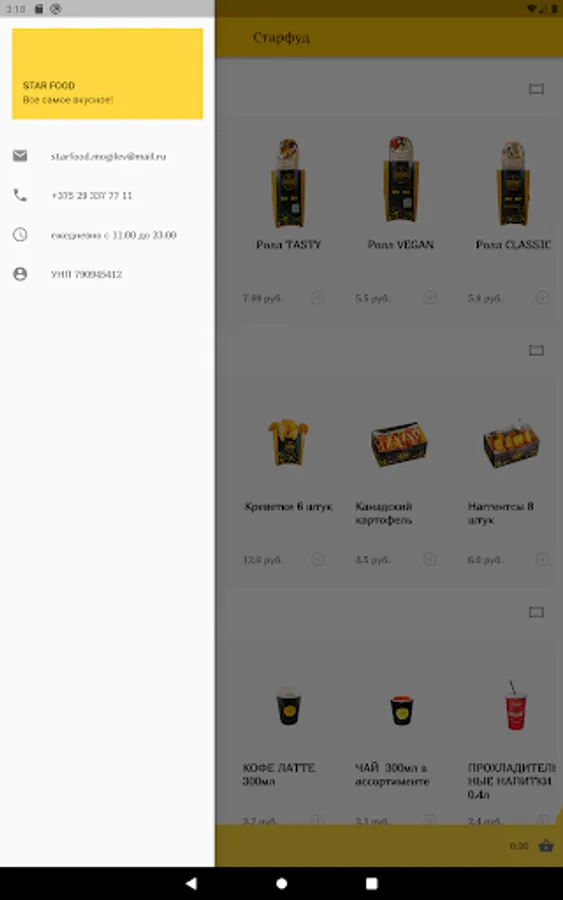This screenshot has height=900, width=563.
Task: Open snacks category view icon
Action: 536,350
